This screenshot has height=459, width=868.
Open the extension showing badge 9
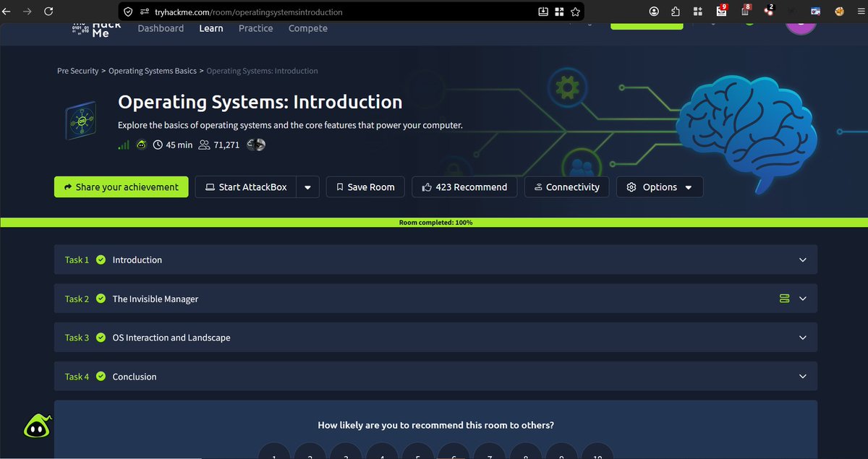coord(722,10)
